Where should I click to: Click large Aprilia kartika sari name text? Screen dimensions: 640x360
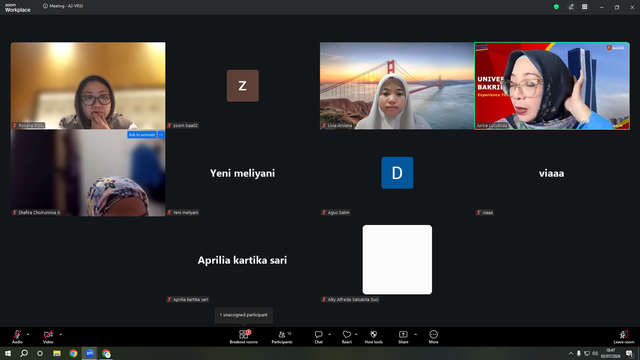click(242, 260)
